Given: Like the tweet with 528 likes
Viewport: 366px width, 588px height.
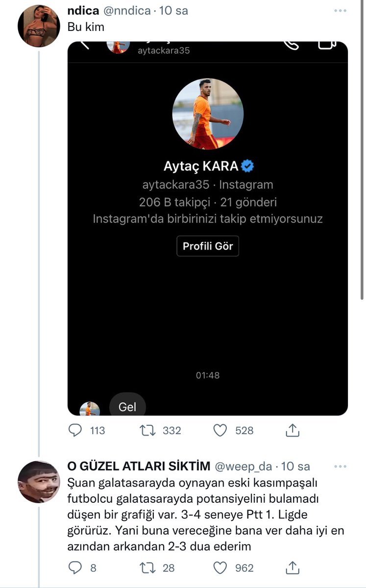Looking at the screenshot, I should 221,430.
